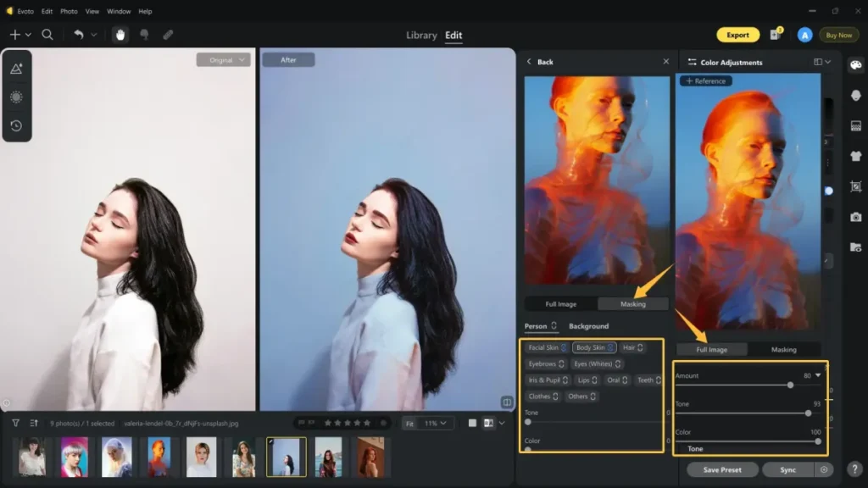Open the Photo menu
This screenshot has height=488, width=868.
pyautogui.click(x=69, y=11)
